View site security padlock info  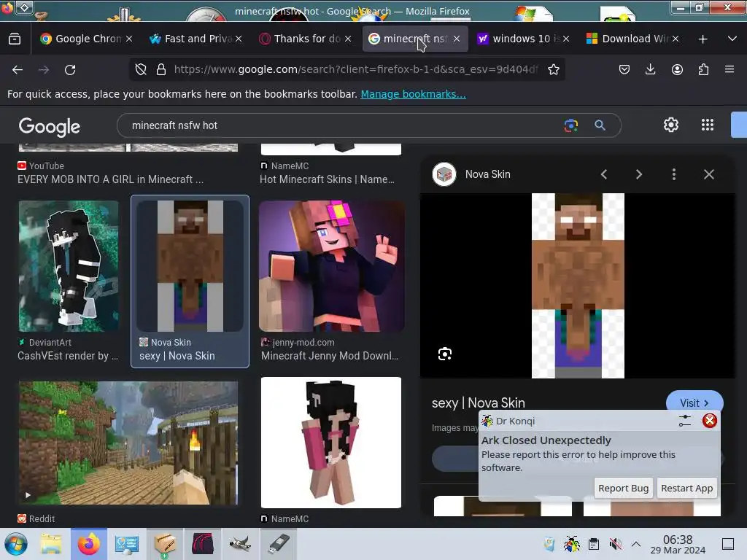coord(161,69)
